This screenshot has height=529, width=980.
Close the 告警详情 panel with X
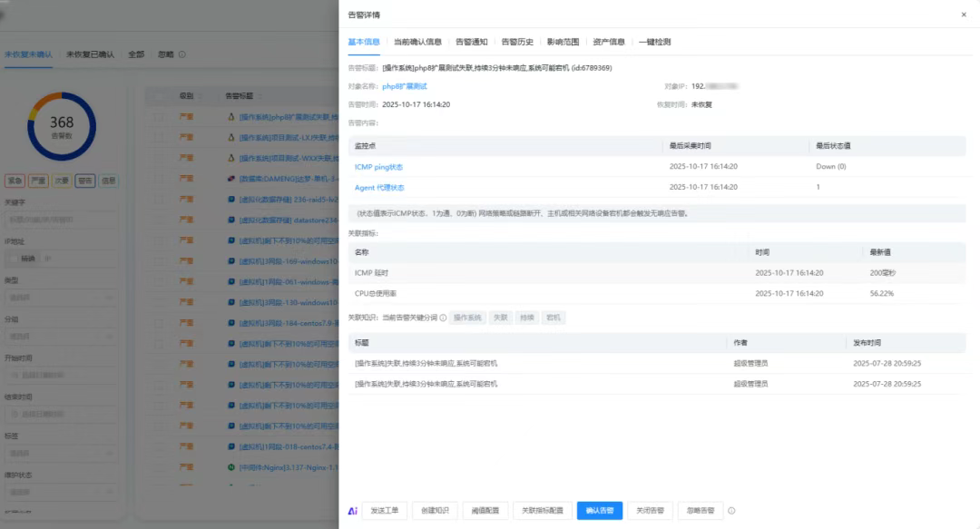963,15
